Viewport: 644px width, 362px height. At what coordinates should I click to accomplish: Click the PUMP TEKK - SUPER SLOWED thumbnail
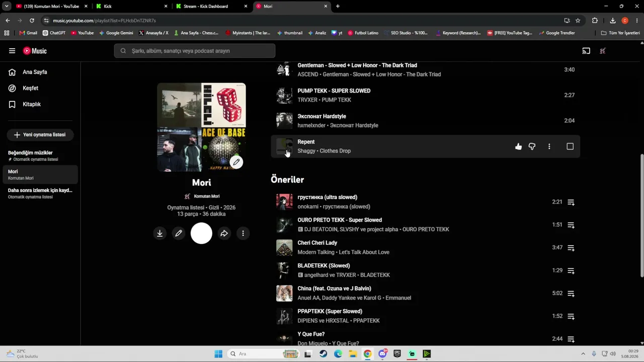[x=284, y=95]
